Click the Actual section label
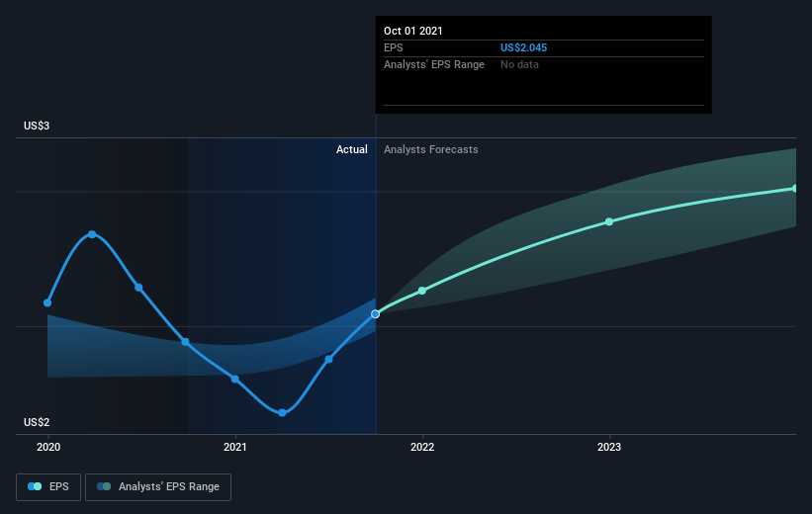This screenshot has width=812, height=514. [x=352, y=149]
